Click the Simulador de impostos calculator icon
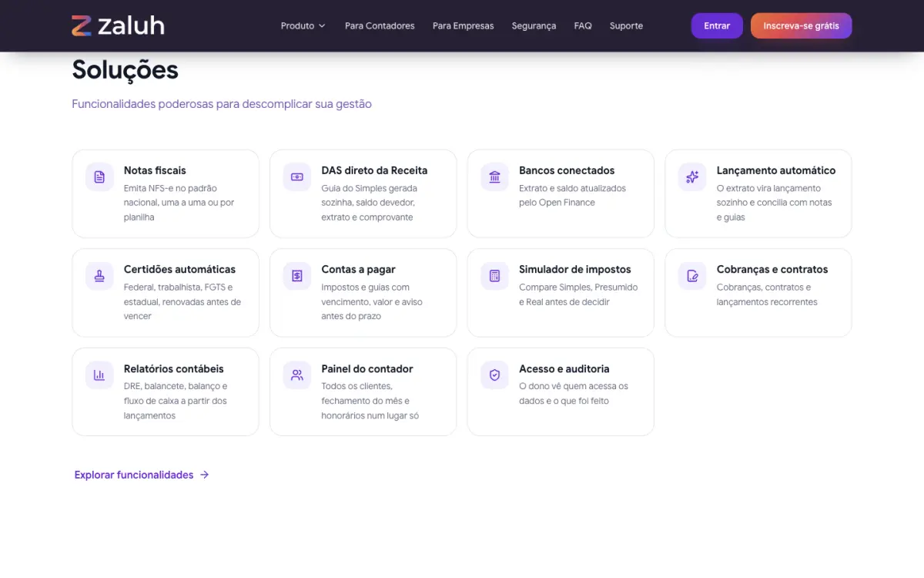Viewport: 924px width, 578px height. click(494, 276)
